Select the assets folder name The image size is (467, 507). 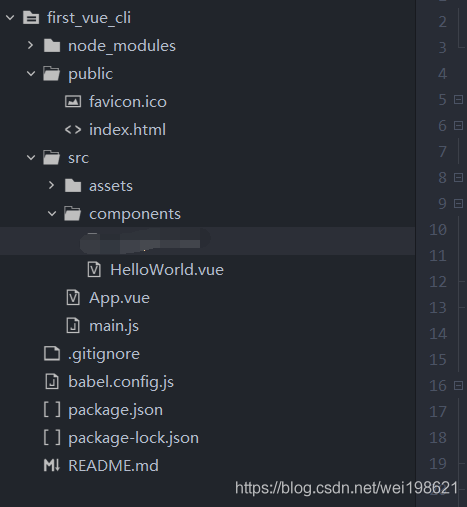point(111,186)
